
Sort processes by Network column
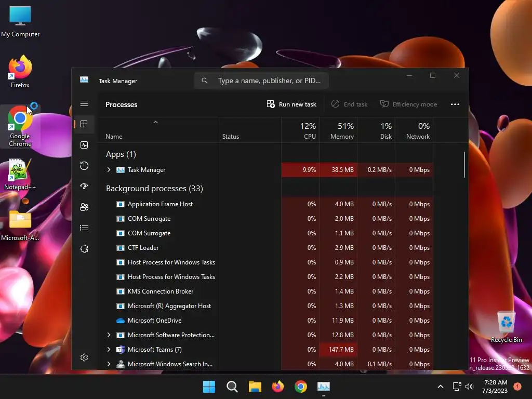[x=414, y=130]
